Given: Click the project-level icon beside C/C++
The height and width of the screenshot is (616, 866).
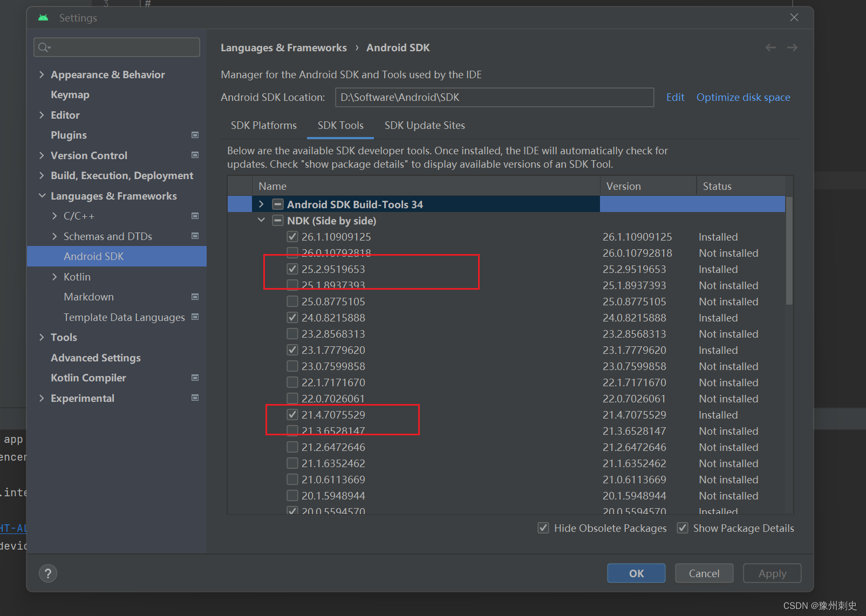Looking at the screenshot, I should 195,216.
